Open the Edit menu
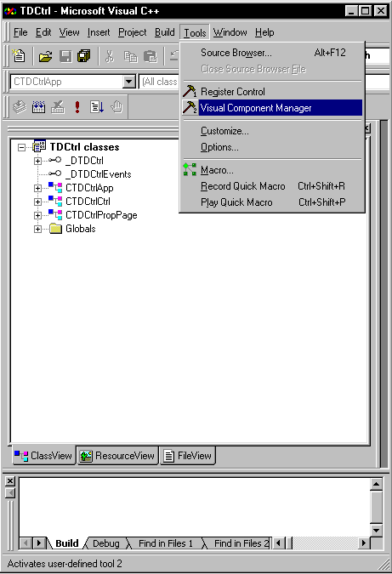 point(43,32)
